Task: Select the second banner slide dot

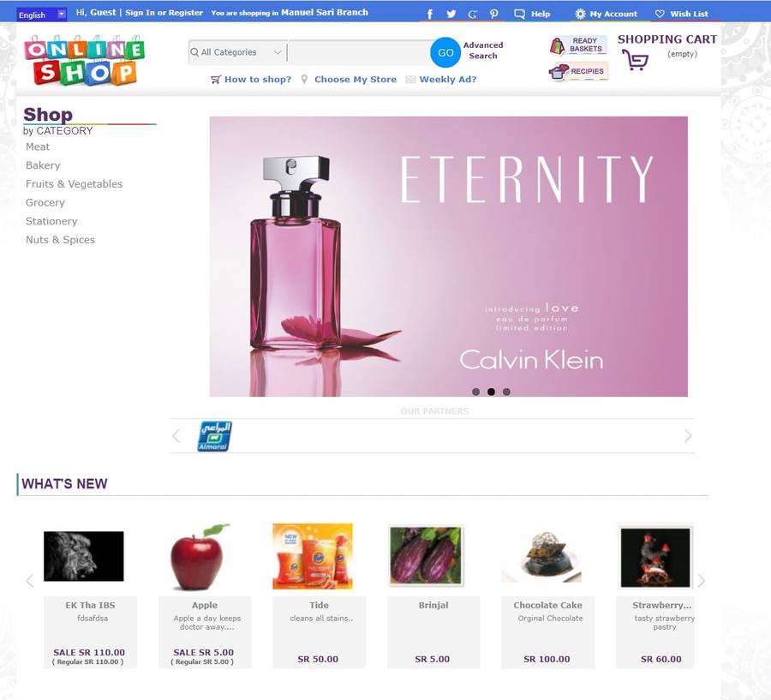Action: tap(491, 392)
